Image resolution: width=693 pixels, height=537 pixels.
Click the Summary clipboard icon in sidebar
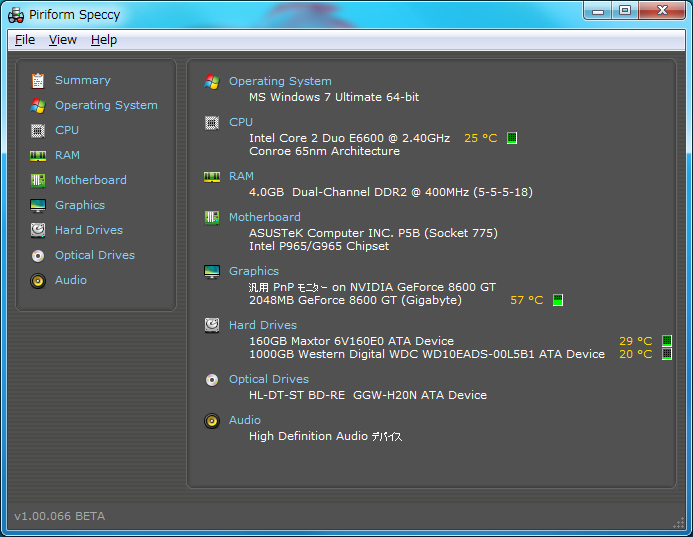[x=38, y=80]
